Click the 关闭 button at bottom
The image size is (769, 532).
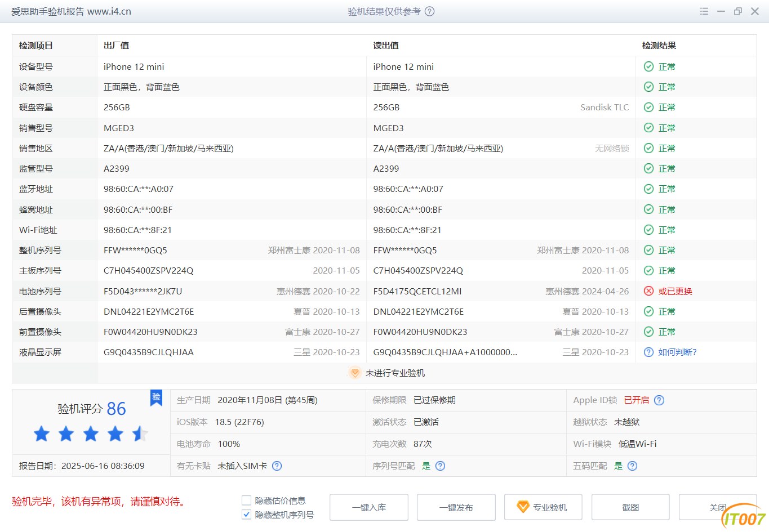[718, 507]
